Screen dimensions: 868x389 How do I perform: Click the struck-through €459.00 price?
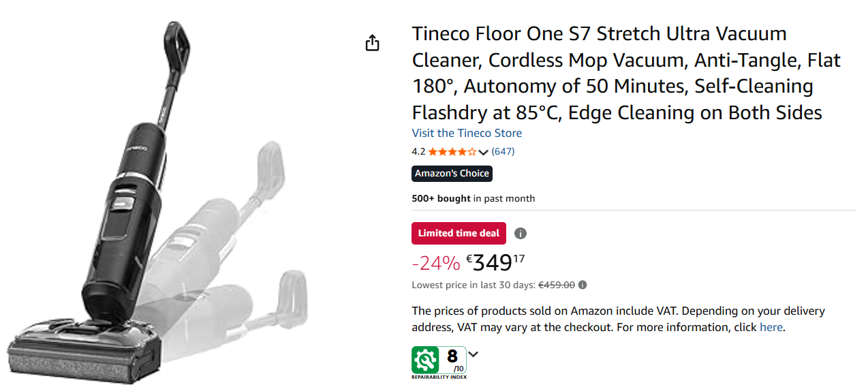coord(557,285)
